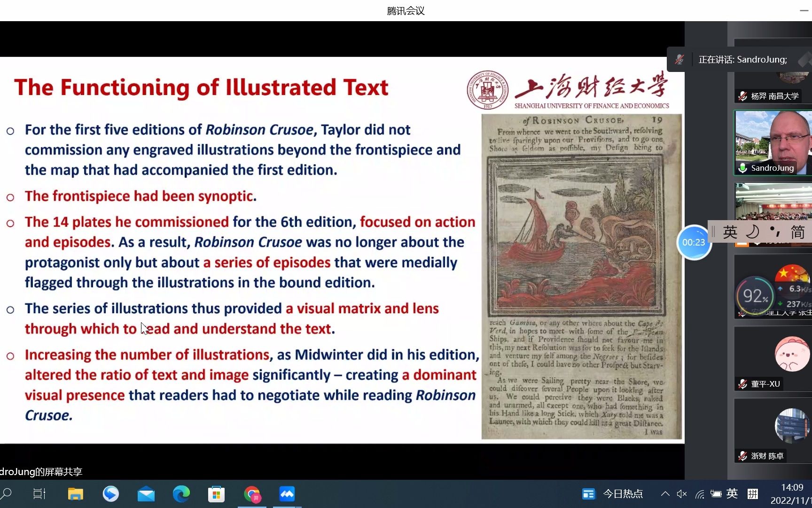Click the red text 'The 14 plates he commissioned'

click(127, 222)
